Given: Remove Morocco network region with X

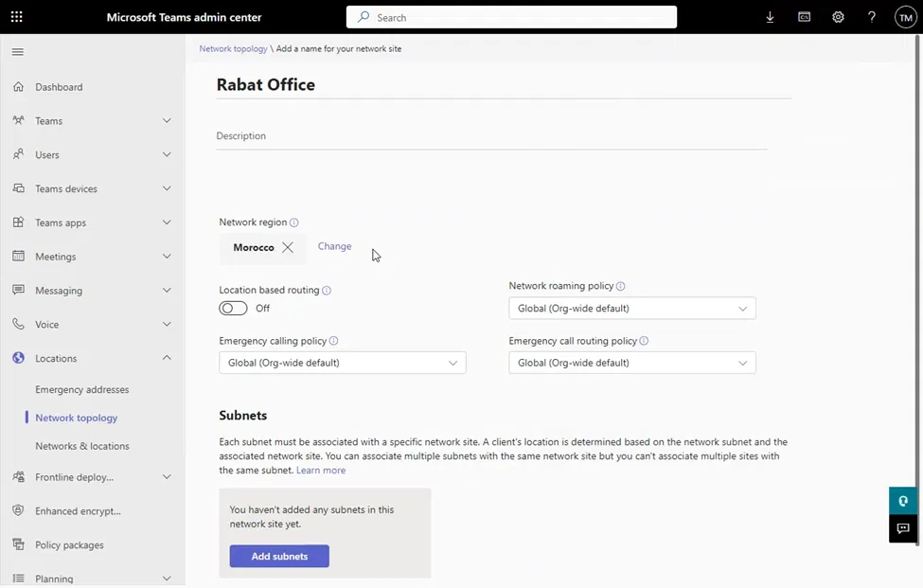Looking at the screenshot, I should [288, 247].
